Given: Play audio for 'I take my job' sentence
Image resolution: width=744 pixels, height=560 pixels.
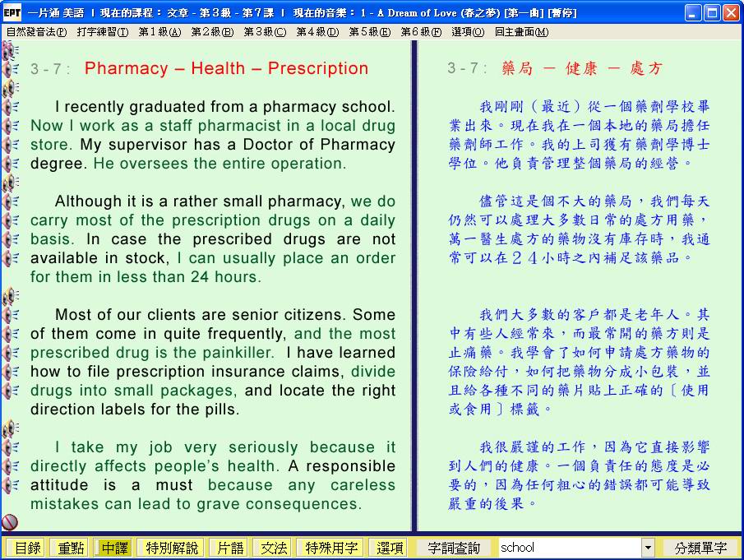Looking at the screenshot, I should (x=10, y=447).
